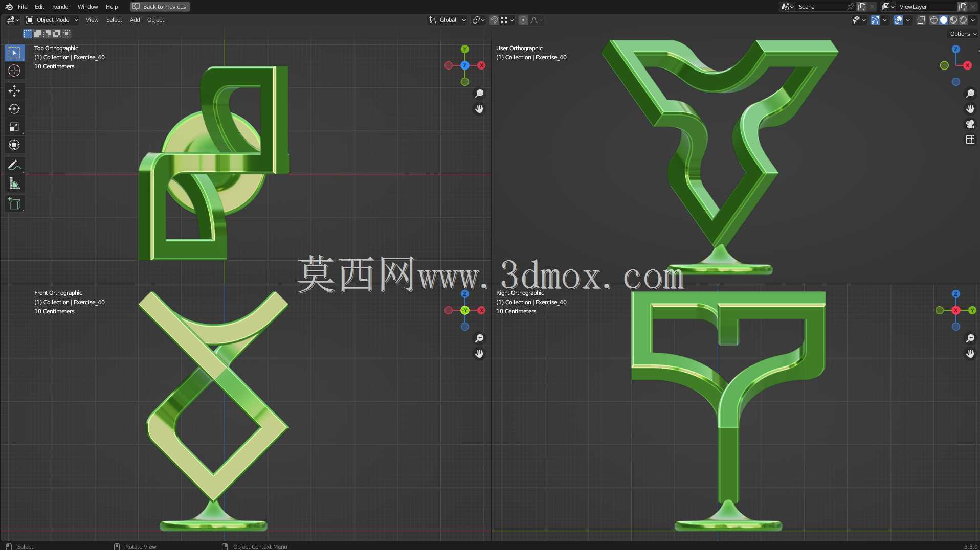Open the transform pivot point dropdown
The width and height of the screenshot is (980, 550).
pos(478,20)
